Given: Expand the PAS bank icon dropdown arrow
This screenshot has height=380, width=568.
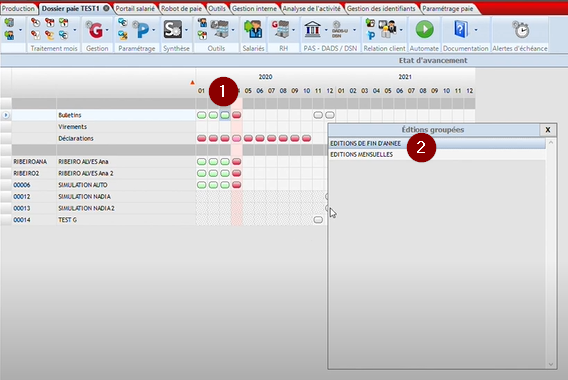Looking at the screenshot, I should 326,30.
